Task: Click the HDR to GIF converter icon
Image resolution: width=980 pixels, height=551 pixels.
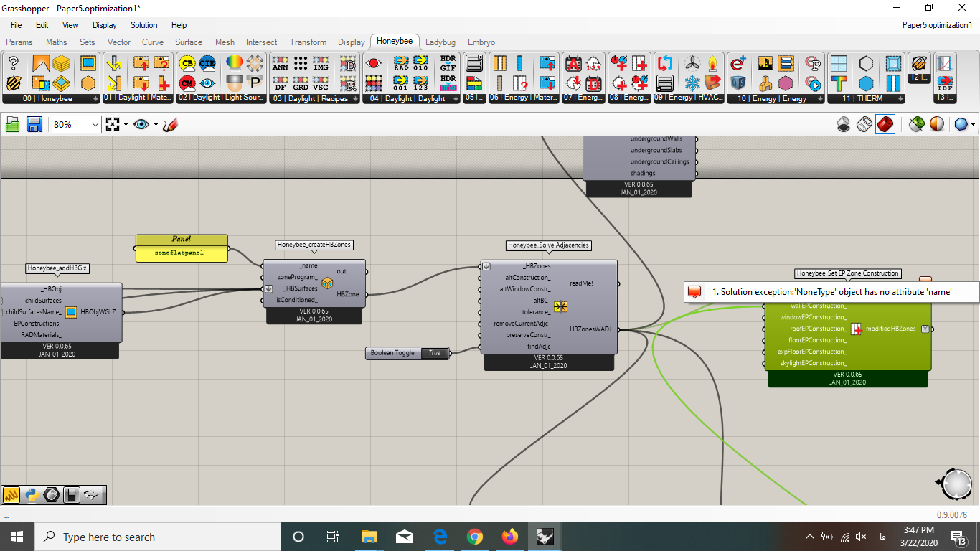Action: click(x=448, y=63)
